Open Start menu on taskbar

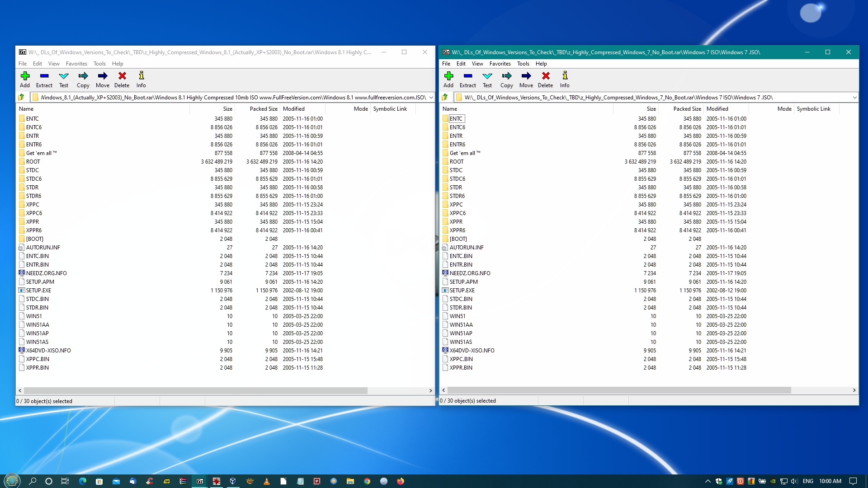click(12, 481)
